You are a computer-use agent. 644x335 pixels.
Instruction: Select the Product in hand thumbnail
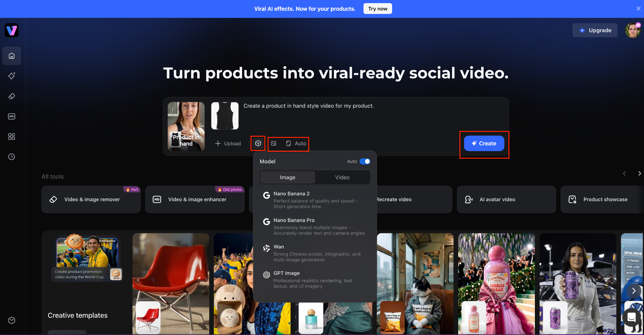click(x=186, y=126)
